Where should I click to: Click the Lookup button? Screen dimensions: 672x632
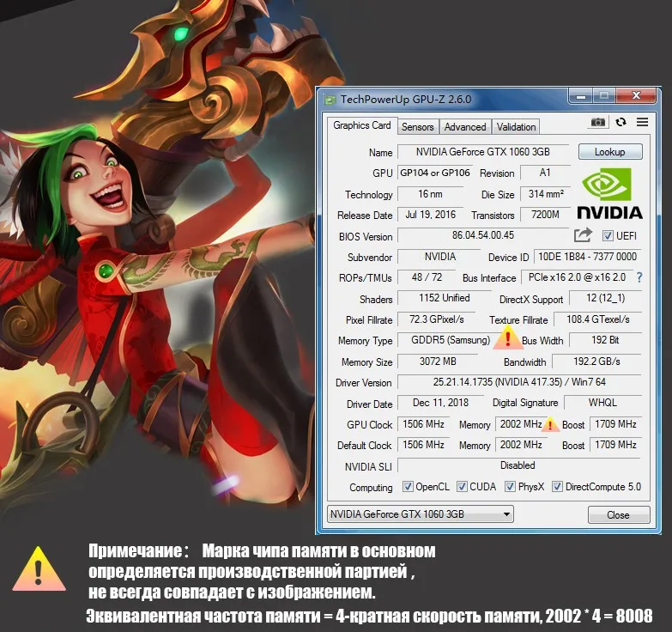(x=610, y=152)
